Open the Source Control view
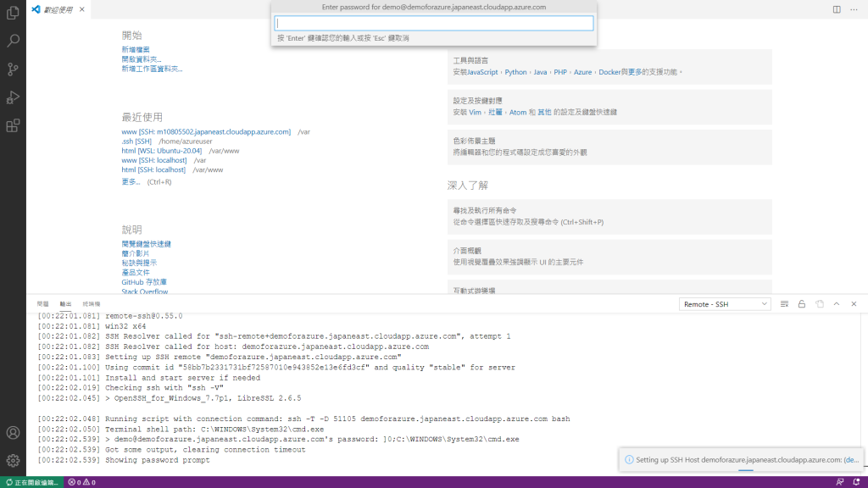868x488 pixels. pyautogui.click(x=13, y=69)
